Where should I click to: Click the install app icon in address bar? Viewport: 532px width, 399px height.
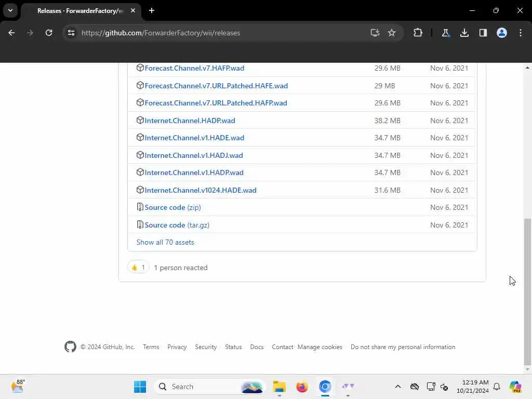[x=375, y=33]
